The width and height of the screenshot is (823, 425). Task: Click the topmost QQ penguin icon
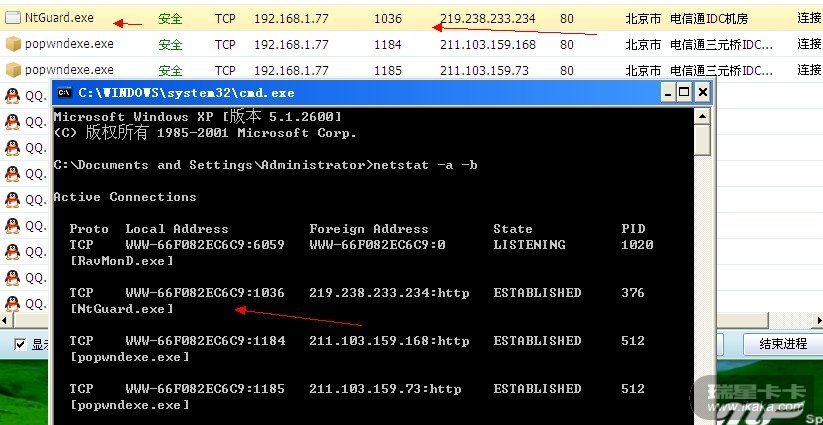coord(13,96)
